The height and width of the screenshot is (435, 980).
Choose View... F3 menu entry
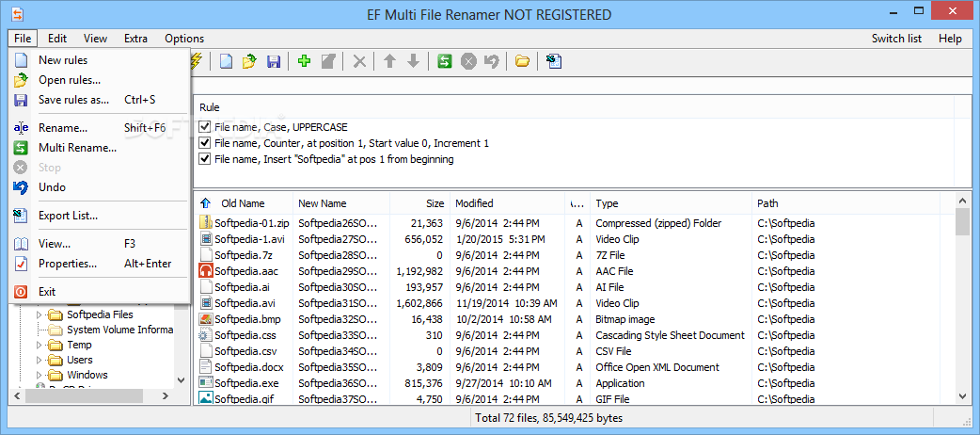[100, 244]
